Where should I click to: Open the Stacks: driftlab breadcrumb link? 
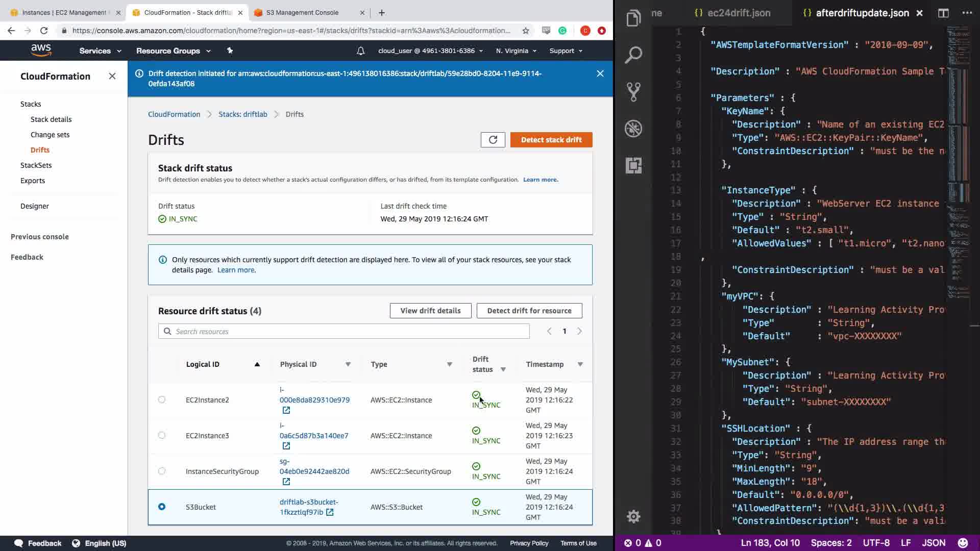tap(242, 114)
